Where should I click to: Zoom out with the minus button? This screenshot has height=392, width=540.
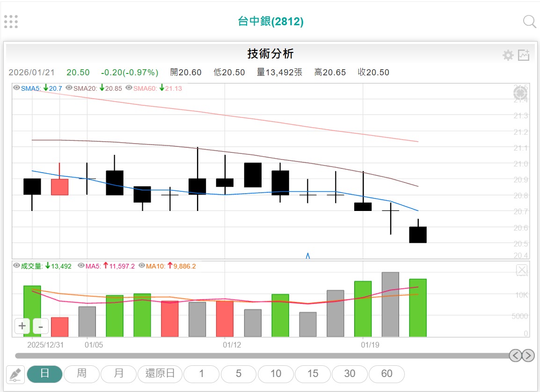(x=41, y=326)
